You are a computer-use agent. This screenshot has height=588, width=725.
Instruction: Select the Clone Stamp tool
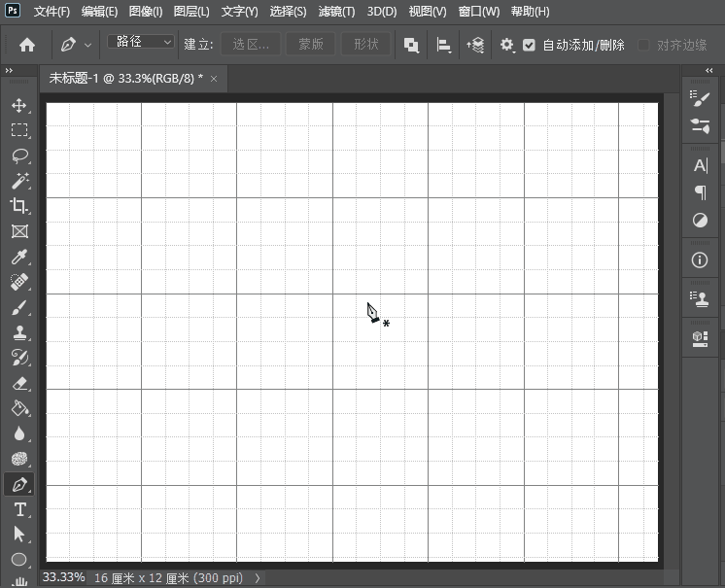[x=19, y=332]
